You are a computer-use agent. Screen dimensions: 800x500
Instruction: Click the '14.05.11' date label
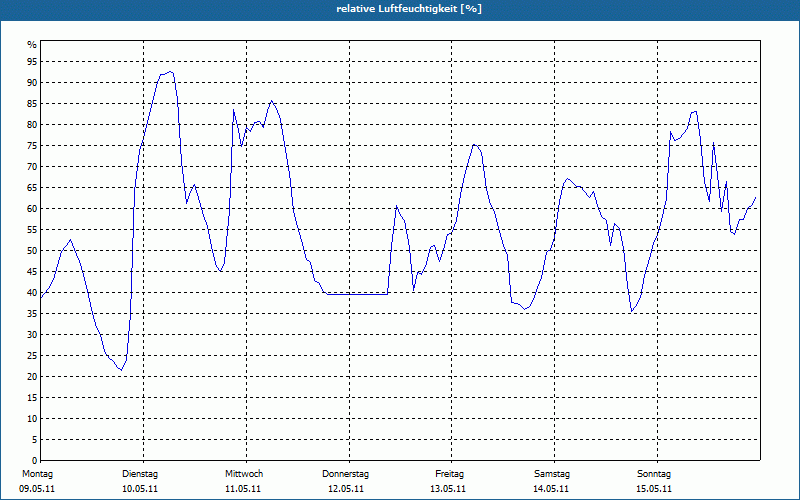[x=551, y=489]
